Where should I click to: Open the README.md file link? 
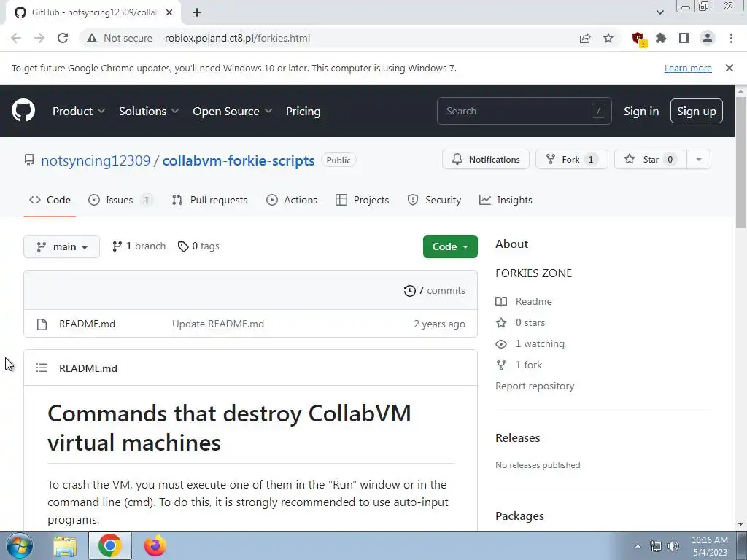pyautogui.click(x=88, y=324)
